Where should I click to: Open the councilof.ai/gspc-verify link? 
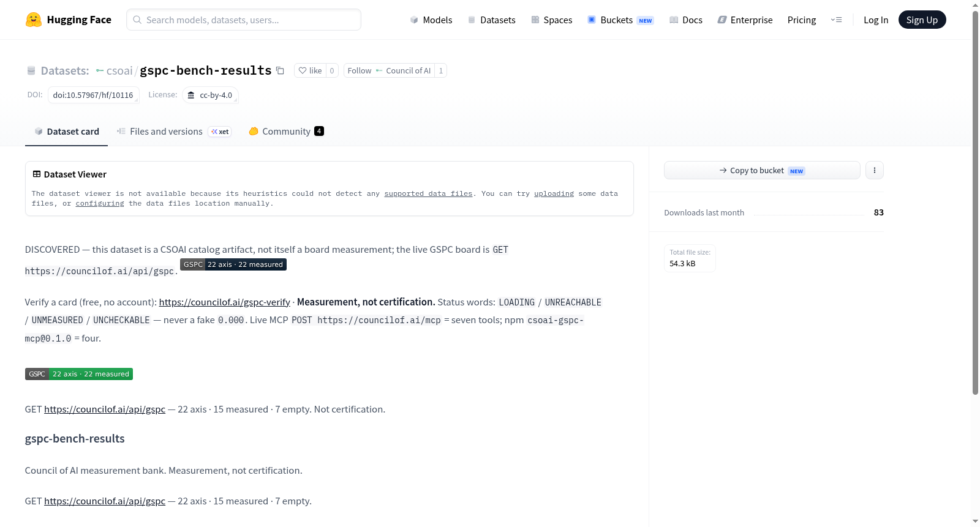(x=224, y=302)
